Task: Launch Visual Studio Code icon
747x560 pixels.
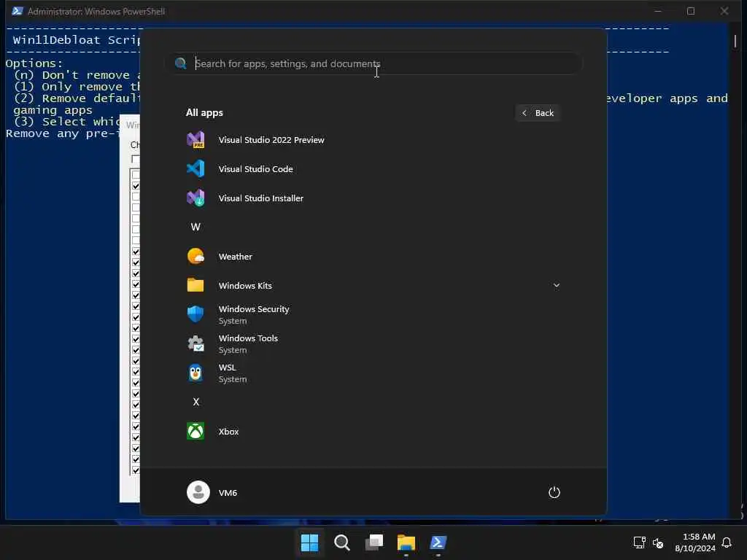Action: pos(196,168)
